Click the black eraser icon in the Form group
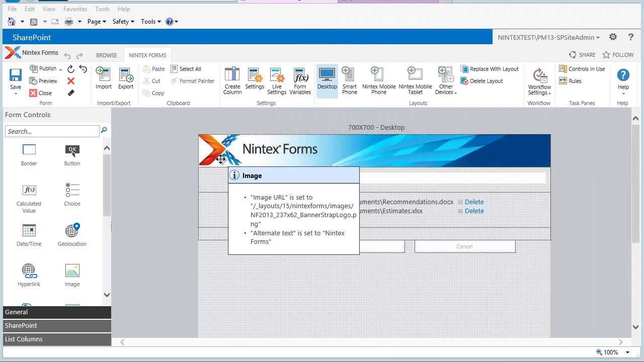The width and height of the screenshot is (644, 362). (71, 93)
